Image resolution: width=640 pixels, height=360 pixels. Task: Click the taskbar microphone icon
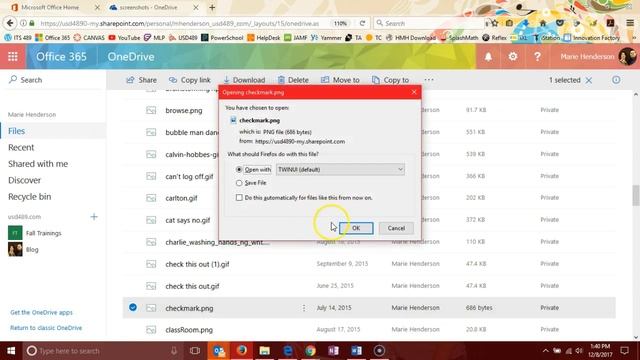[174, 351]
